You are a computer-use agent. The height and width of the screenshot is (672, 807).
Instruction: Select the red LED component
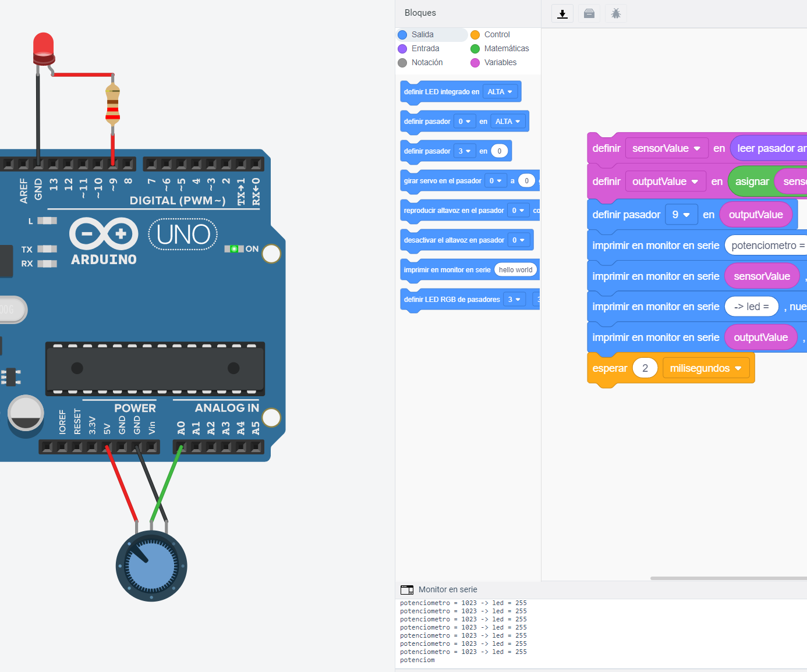[44, 48]
